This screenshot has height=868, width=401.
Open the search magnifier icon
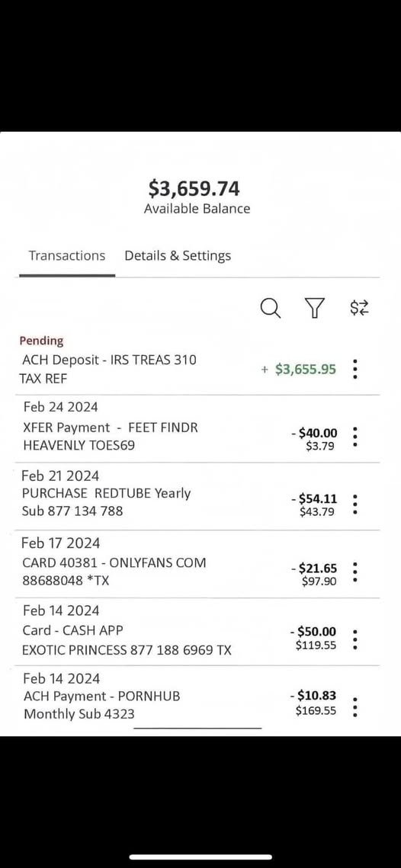tap(270, 308)
